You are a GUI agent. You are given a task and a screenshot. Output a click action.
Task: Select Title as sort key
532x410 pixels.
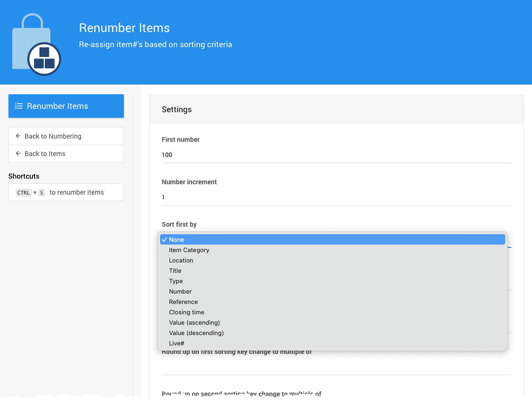click(x=175, y=271)
